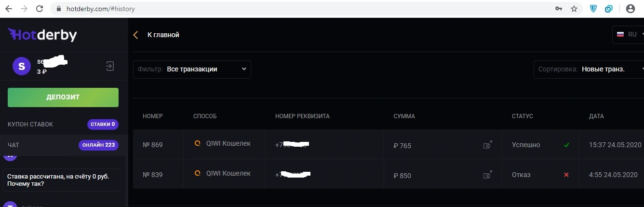Bookmark this page with the star icon
Viewport: 644px width, 207px height.
(x=574, y=9)
